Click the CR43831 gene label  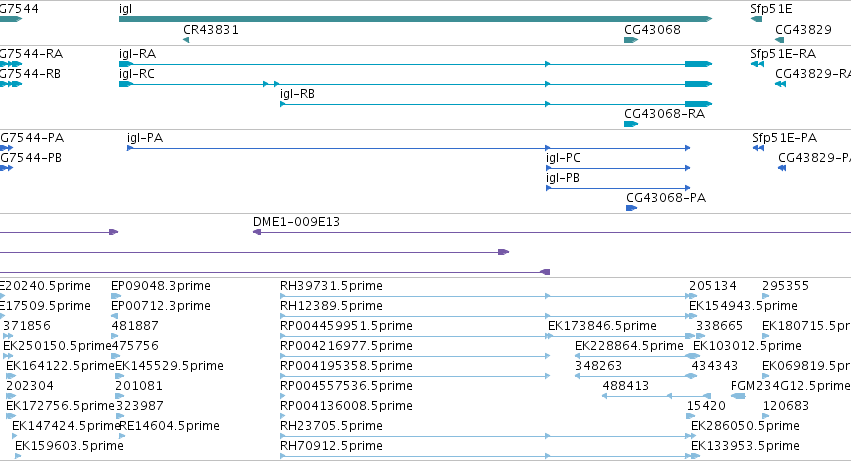click(211, 30)
